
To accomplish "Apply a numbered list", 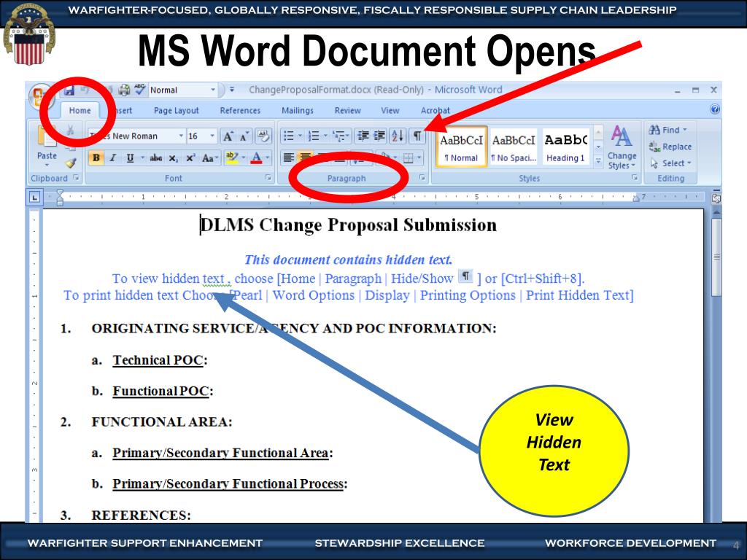I will 314,136.
